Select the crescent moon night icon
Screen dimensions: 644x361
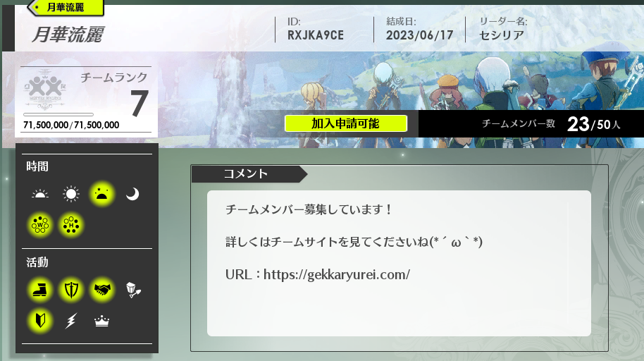(132, 194)
